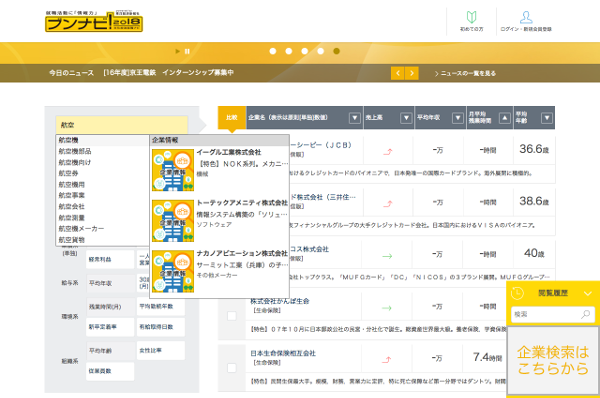600x398 pixels.
Task: Choose 航空機部品 from the suggestion list
Action: coord(102,151)
